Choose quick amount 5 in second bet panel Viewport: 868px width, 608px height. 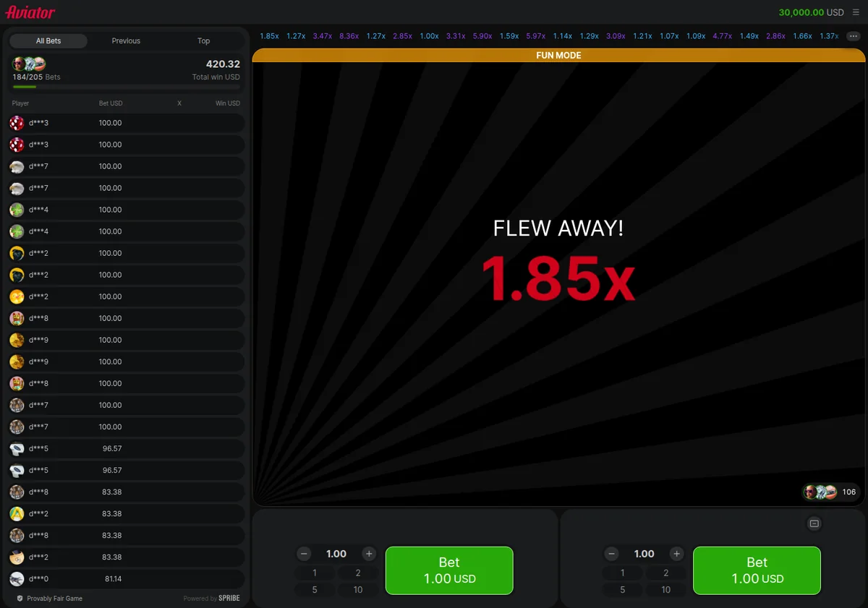coord(623,590)
